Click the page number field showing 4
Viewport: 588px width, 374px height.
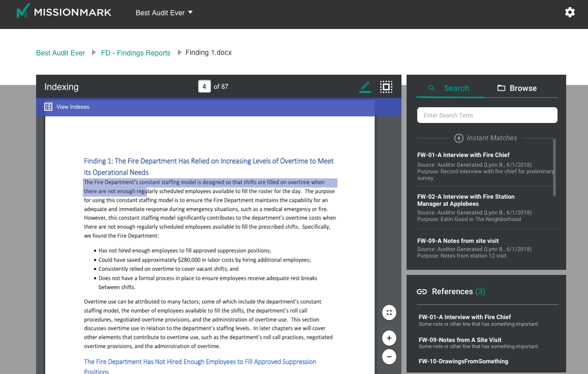[x=204, y=86]
